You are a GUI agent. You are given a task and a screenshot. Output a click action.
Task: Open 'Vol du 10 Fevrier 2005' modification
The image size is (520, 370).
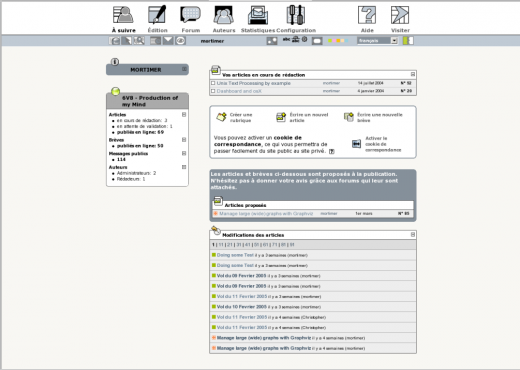241,307
